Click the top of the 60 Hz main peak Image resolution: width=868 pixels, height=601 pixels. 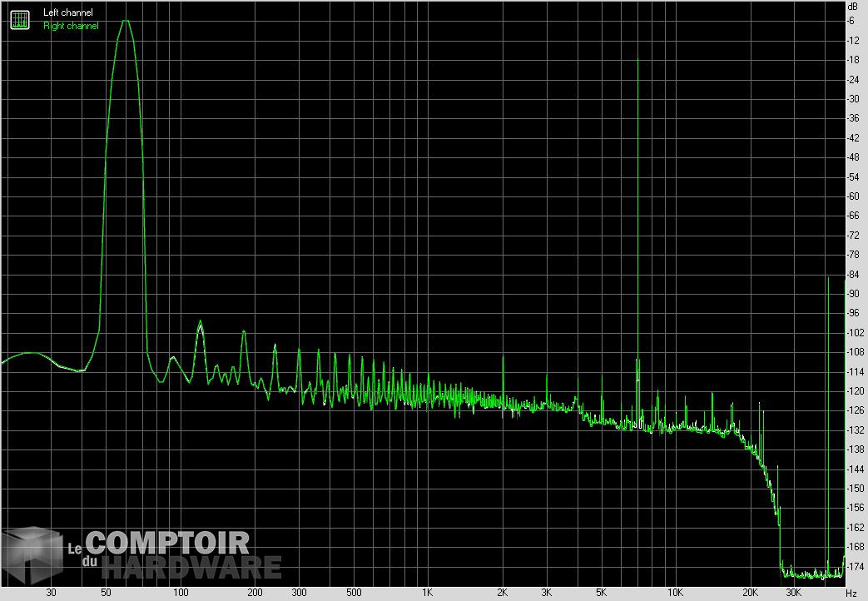point(126,21)
